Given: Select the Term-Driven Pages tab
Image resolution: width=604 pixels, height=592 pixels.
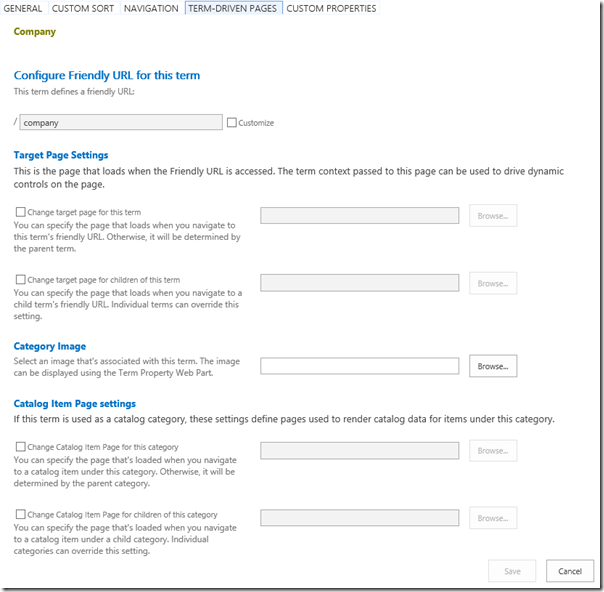Looking at the screenshot, I should tap(233, 8).
